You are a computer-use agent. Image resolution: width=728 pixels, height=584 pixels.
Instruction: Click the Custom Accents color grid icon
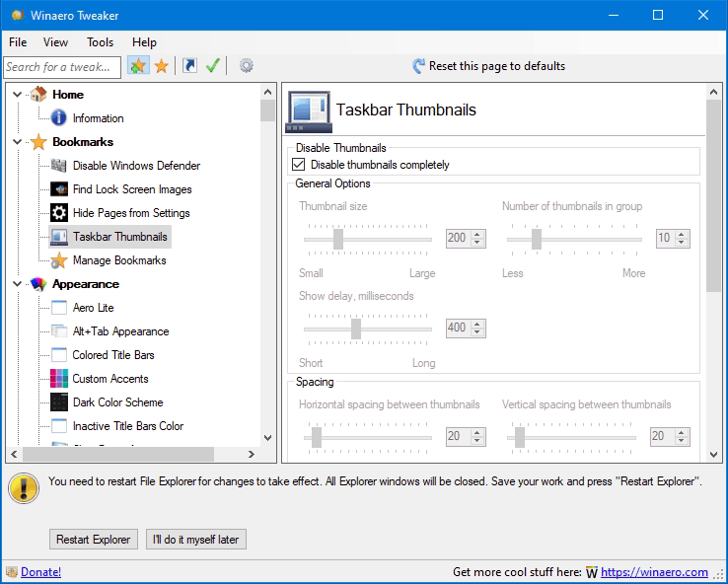pos(59,379)
